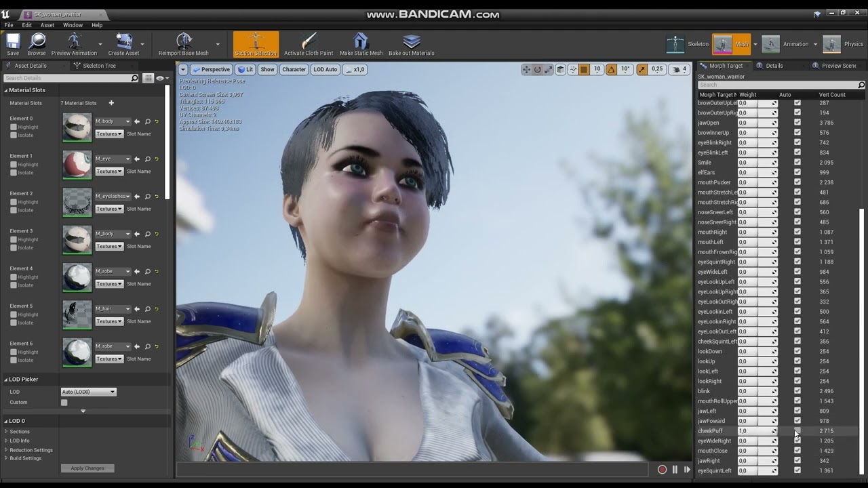Adjust the Smile weight slider
The width and height of the screenshot is (868, 488).
pyautogui.click(x=757, y=163)
